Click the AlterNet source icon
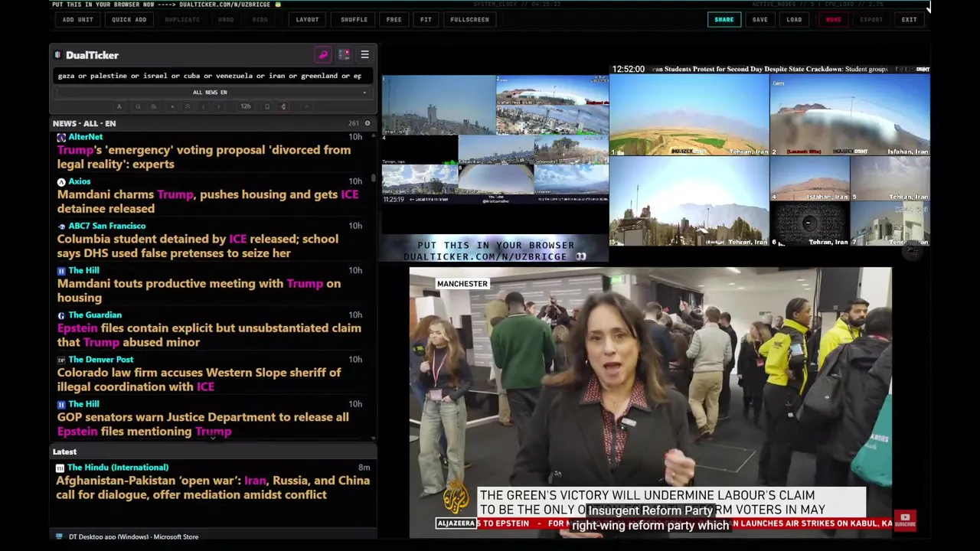This screenshot has width=980, height=551. (x=61, y=137)
